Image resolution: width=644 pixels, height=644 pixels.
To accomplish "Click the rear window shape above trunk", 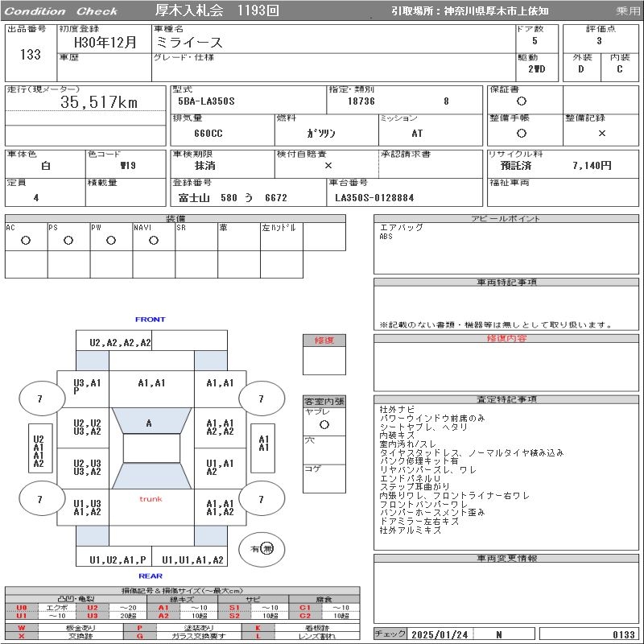I will coord(150,476).
